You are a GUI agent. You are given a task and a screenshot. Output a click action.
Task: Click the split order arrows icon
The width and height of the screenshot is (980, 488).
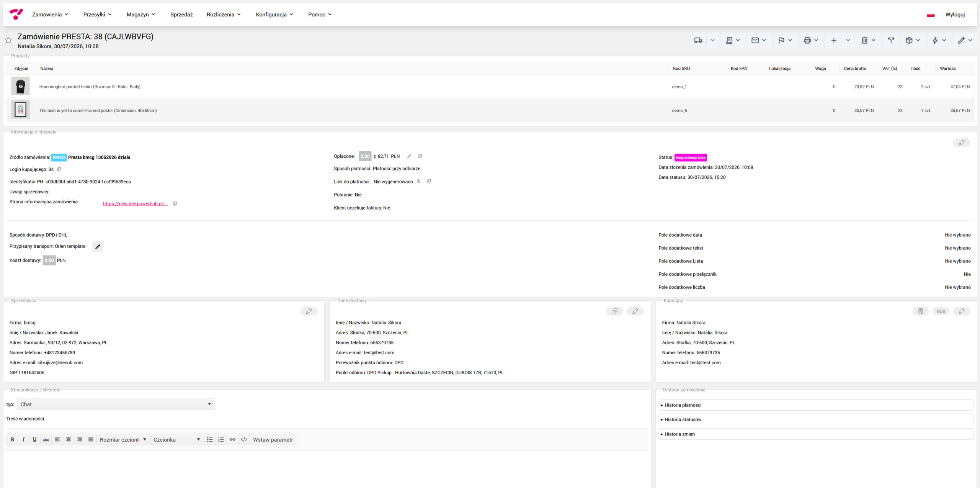(x=891, y=40)
